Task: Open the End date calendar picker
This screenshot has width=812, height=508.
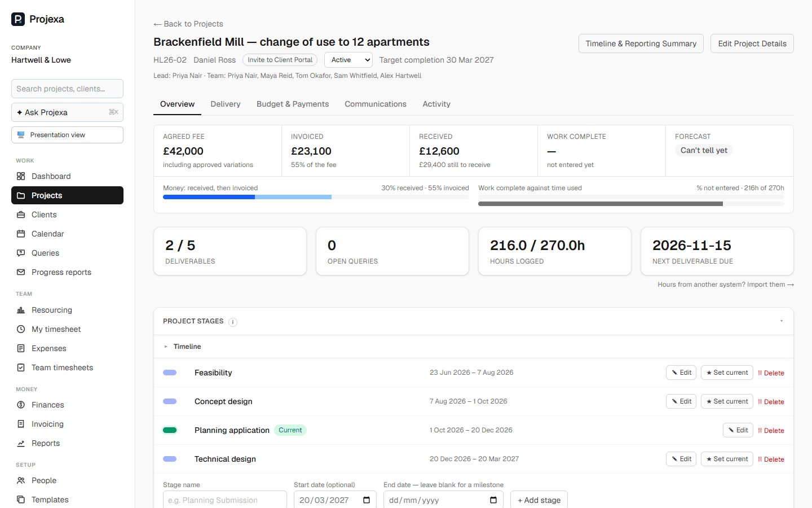Action: tap(493, 500)
